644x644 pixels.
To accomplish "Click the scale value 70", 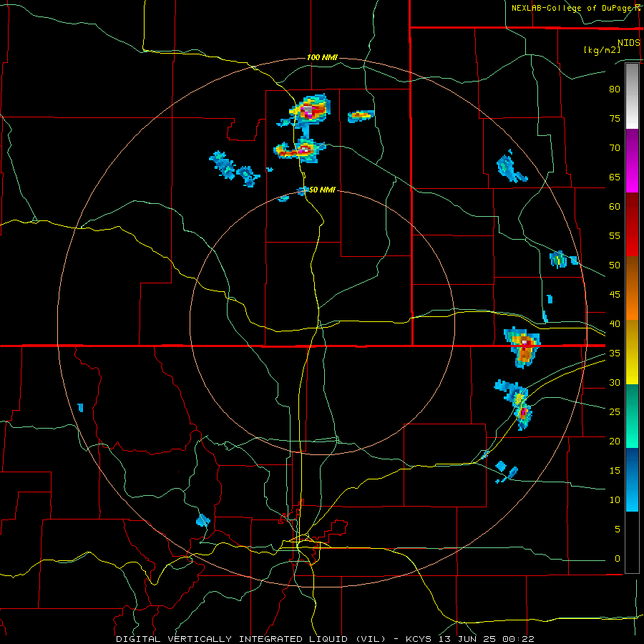I will click(615, 148).
